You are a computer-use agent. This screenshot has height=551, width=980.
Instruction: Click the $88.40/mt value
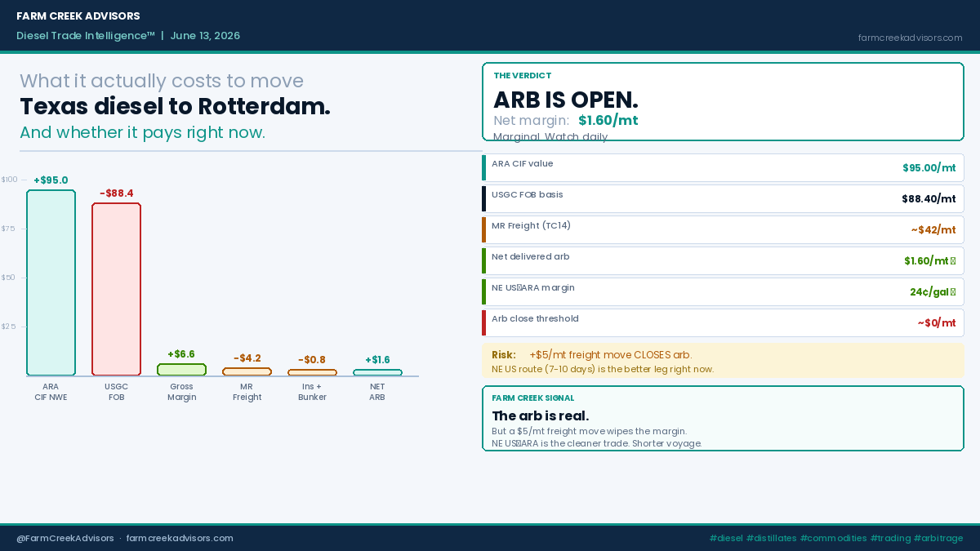click(929, 199)
